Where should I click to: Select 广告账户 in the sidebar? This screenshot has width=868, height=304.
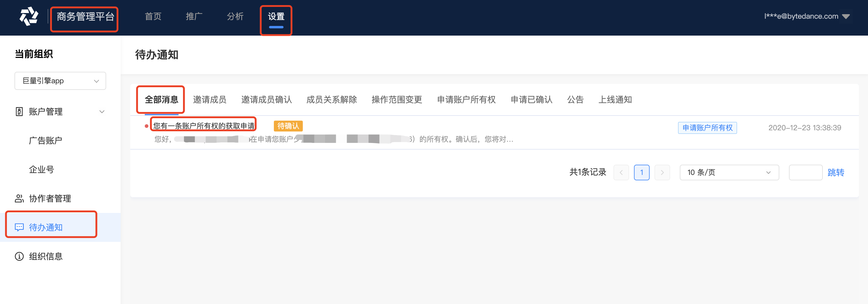pyautogui.click(x=46, y=141)
